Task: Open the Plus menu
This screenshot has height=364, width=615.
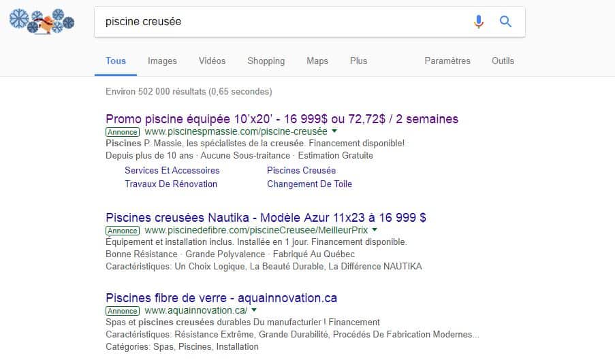Action: click(358, 61)
